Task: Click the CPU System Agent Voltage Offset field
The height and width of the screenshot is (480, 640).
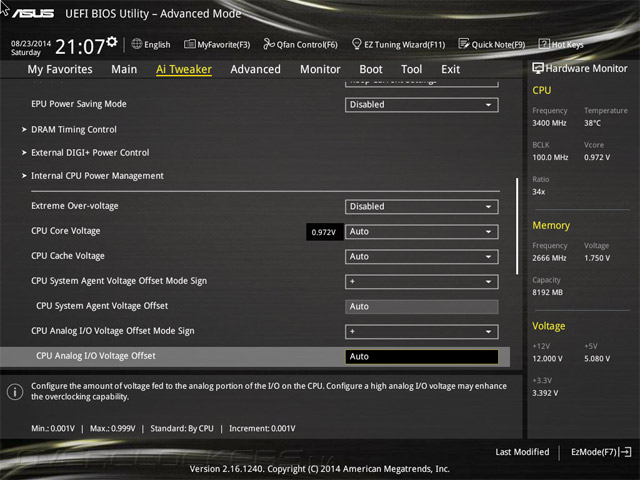Action: [422, 307]
